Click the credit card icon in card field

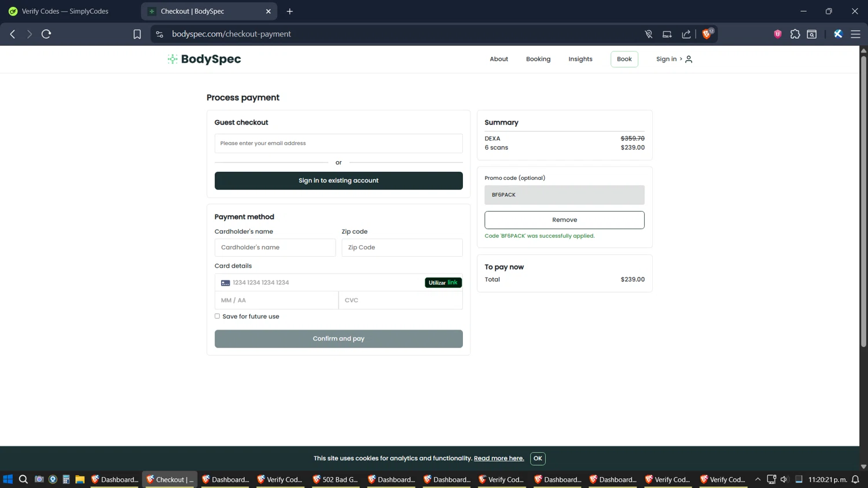[x=226, y=283]
